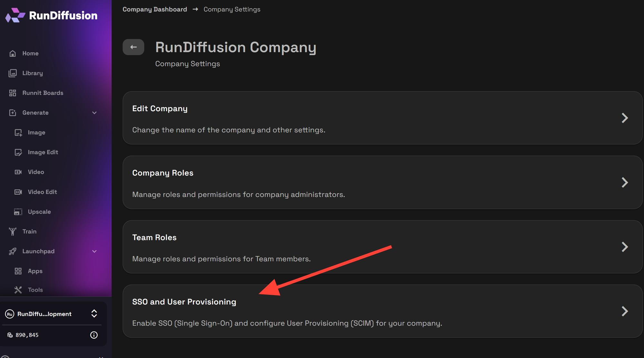Select Company Settings breadcrumb
The image size is (644, 358).
coord(232,9)
